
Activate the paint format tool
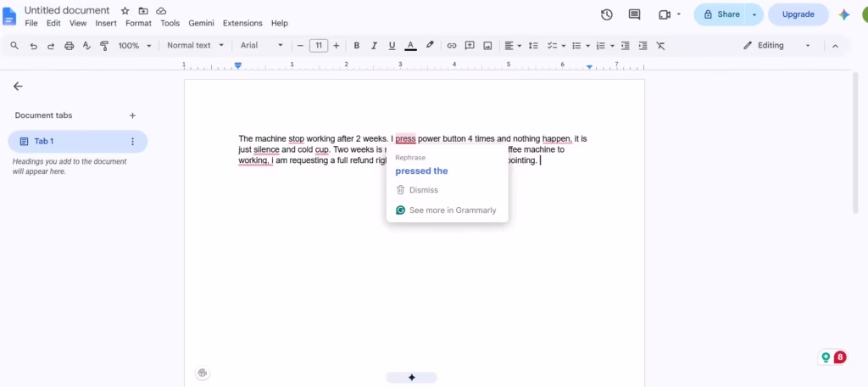click(104, 46)
